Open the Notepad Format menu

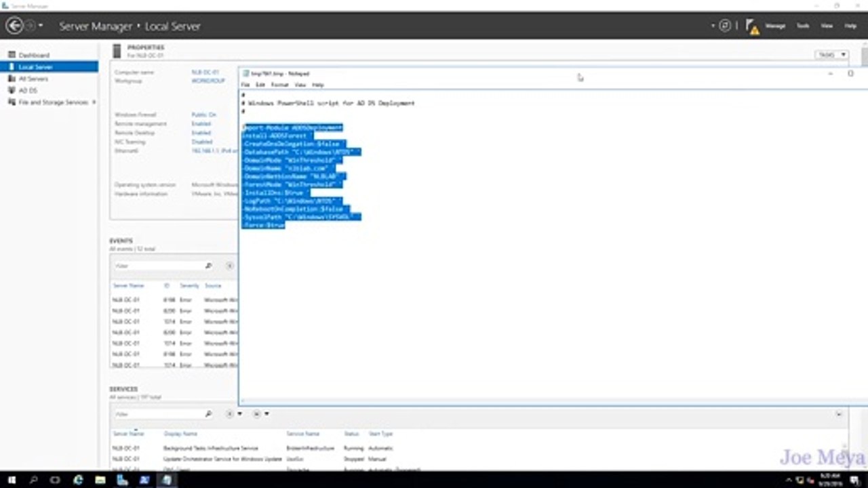click(279, 85)
